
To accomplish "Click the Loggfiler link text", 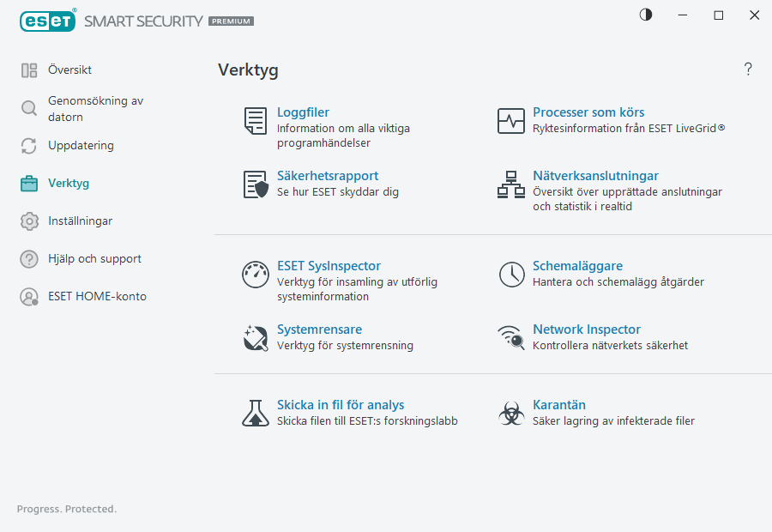I will point(302,112).
